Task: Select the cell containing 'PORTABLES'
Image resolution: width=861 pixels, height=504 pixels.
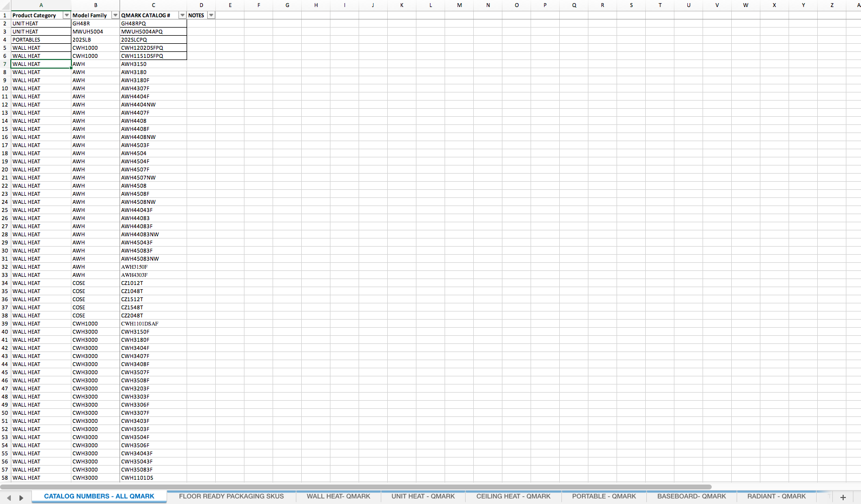Action: pos(41,39)
